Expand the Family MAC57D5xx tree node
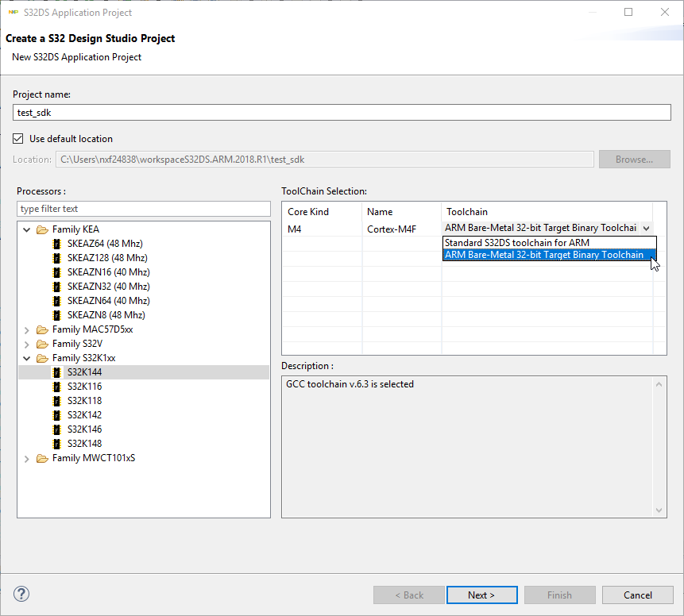Image resolution: width=684 pixels, height=616 pixels. pos(26,330)
